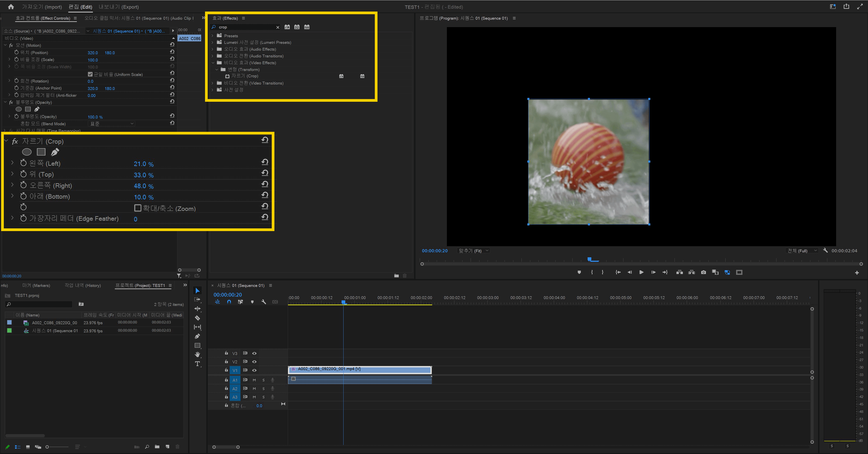The width and height of the screenshot is (868, 454).
Task: Select the Hand tool
Action: tap(198, 355)
